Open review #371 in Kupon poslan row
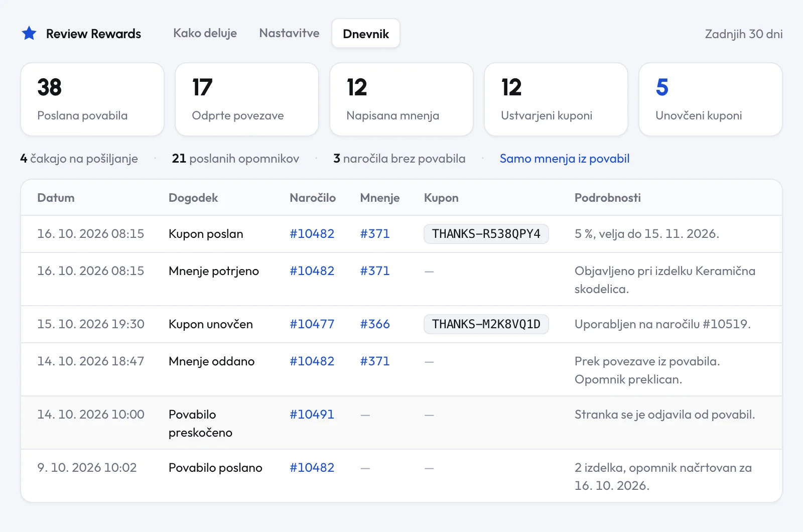This screenshot has width=803, height=532. click(375, 234)
